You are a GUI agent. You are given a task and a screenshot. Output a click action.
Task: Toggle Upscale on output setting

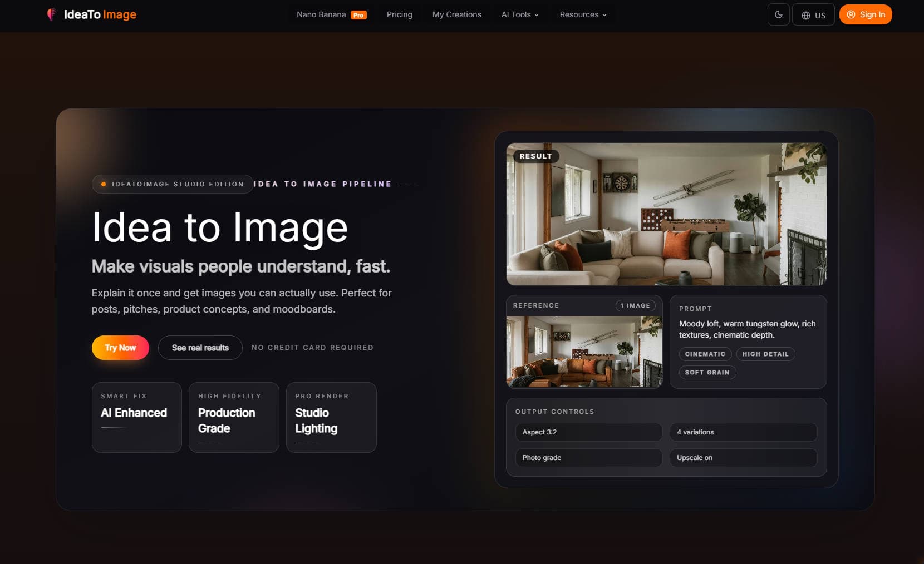pos(743,458)
